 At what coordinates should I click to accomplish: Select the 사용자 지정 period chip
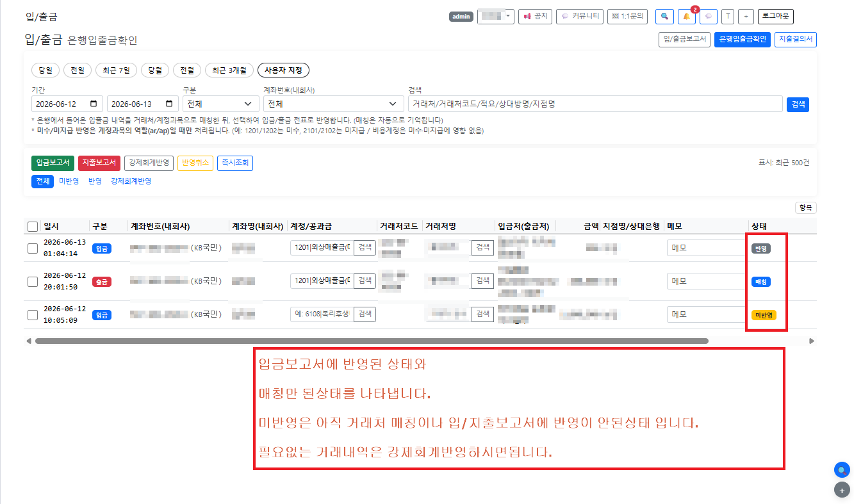(284, 70)
